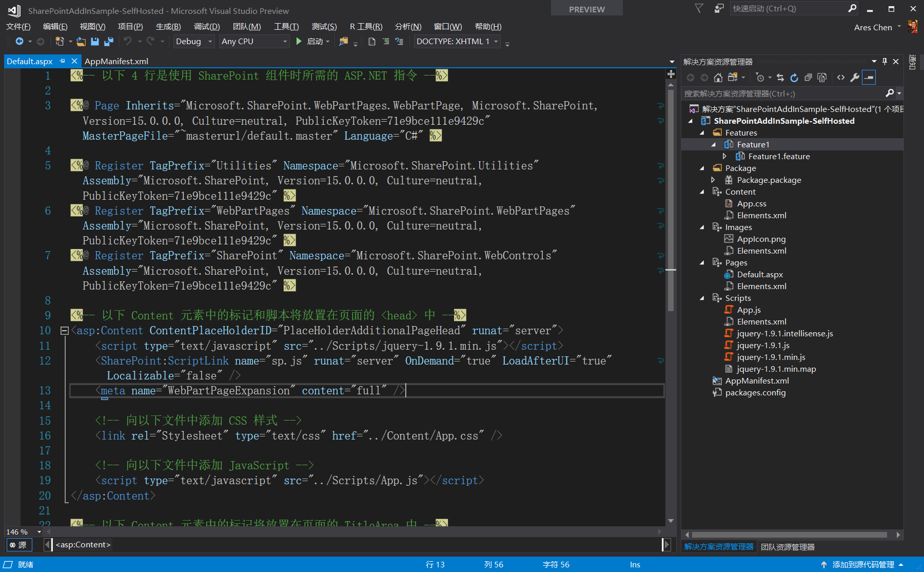Click the Properties wrench icon in Solution Explorer
This screenshot has height=572, width=924.
tap(855, 78)
